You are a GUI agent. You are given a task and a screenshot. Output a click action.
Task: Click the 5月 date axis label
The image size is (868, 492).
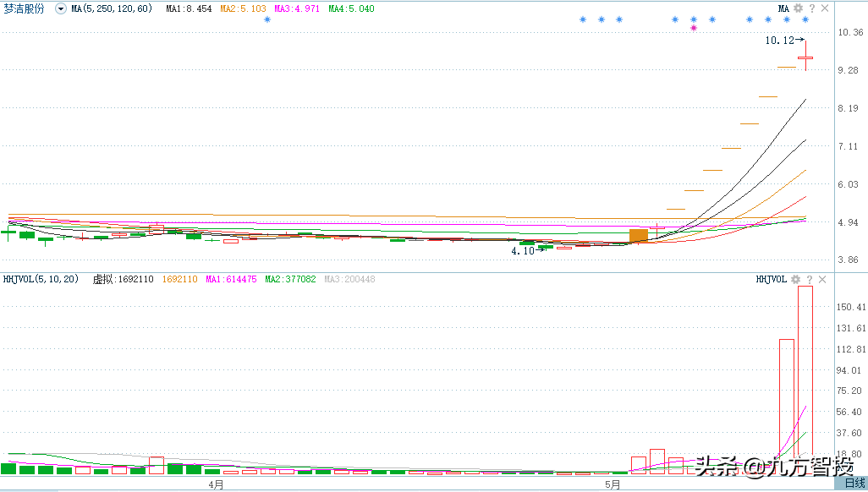613,484
